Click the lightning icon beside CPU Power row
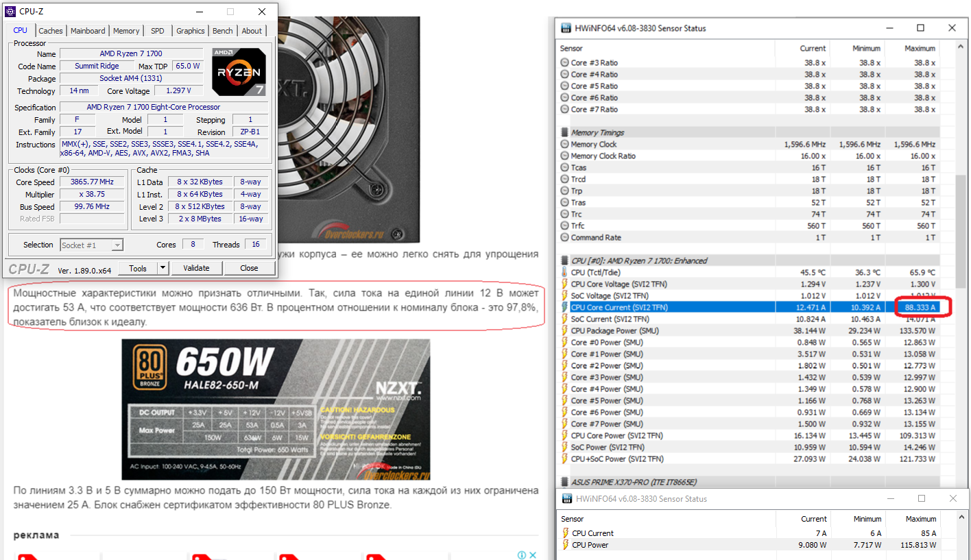The height and width of the screenshot is (560, 971). tap(566, 545)
